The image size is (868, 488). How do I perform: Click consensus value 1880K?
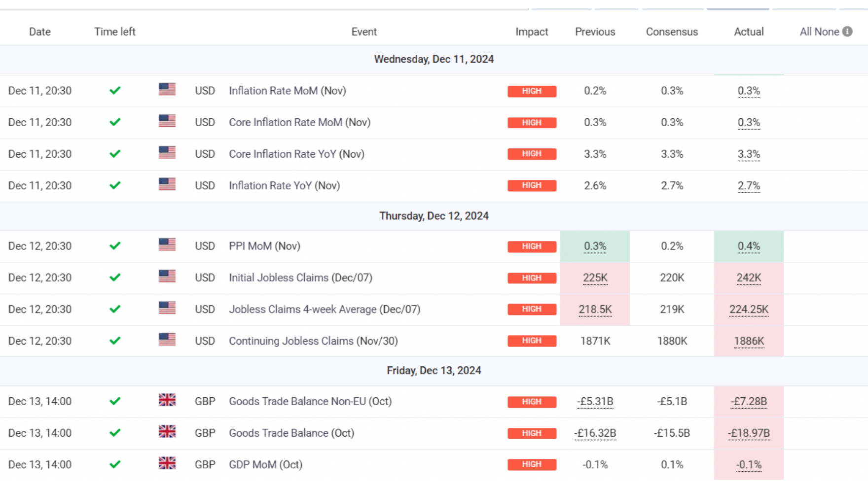click(x=672, y=341)
